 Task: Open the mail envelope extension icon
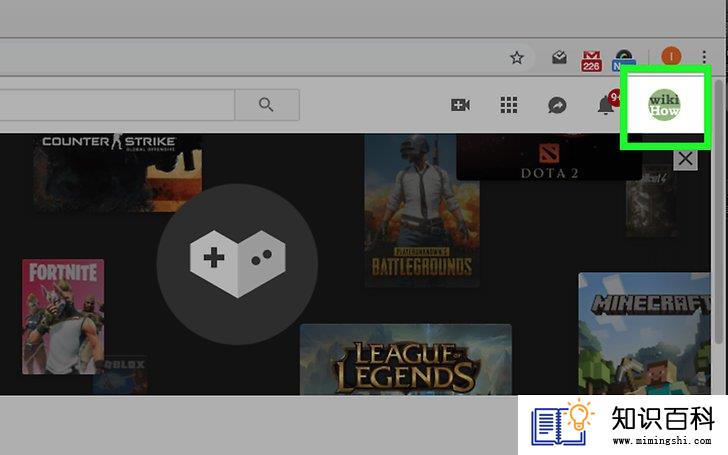(559, 58)
